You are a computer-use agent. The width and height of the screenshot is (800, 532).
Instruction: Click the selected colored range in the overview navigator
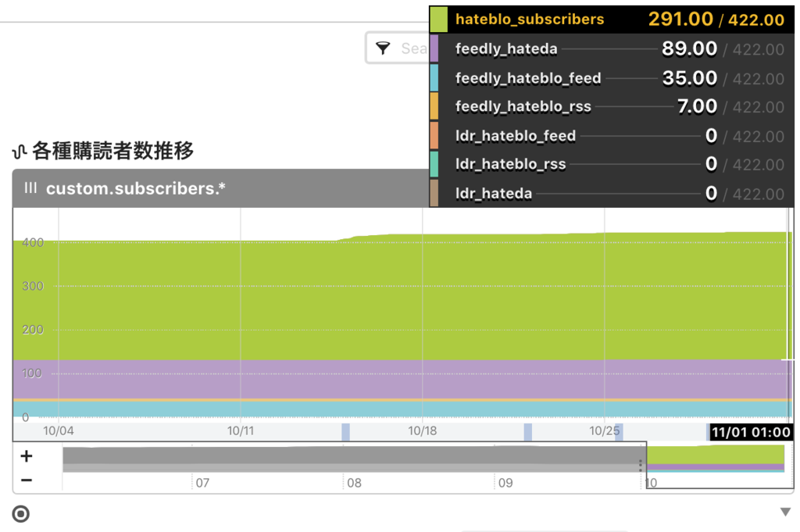click(x=716, y=459)
